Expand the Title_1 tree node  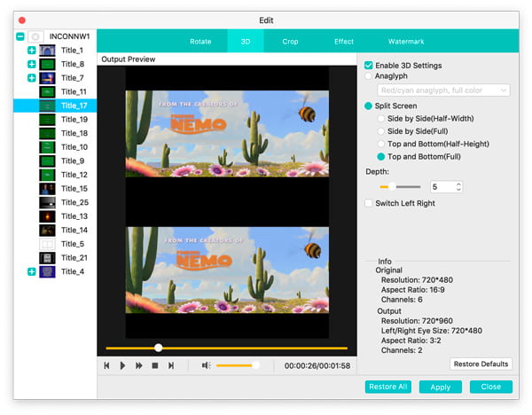(32, 51)
